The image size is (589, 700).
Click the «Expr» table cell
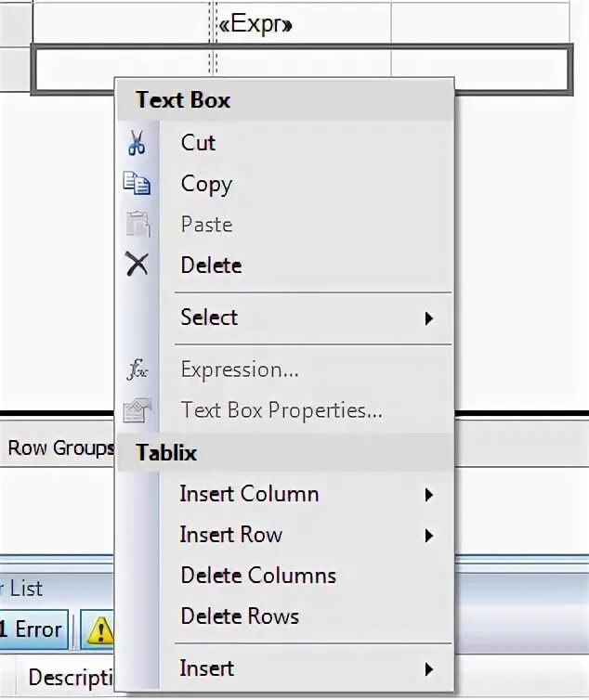[x=255, y=25]
